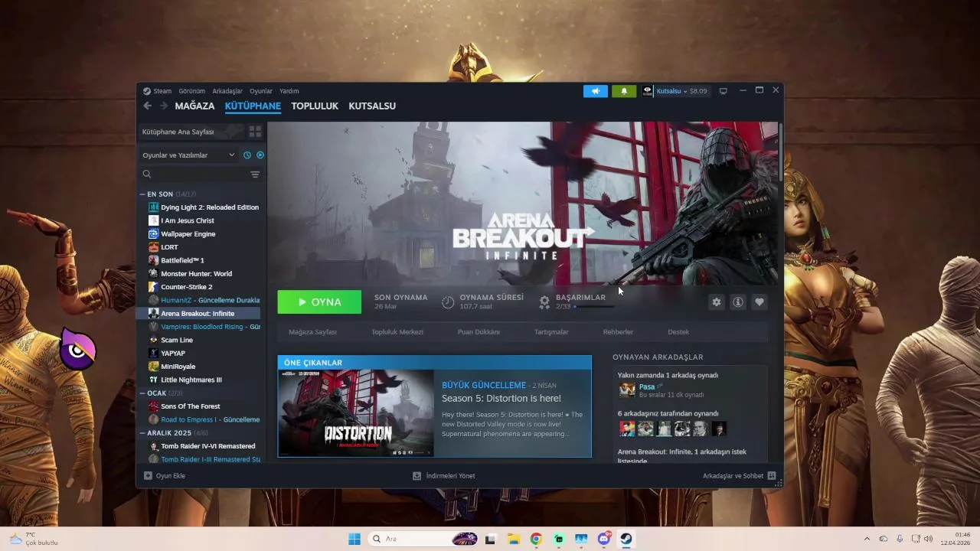The width and height of the screenshot is (980, 551).
Task: Sort library by recent activity clock icon
Action: tap(247, 155)
